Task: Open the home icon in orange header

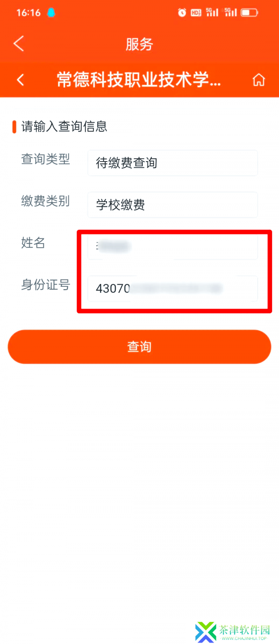Action: click(259, 80)
